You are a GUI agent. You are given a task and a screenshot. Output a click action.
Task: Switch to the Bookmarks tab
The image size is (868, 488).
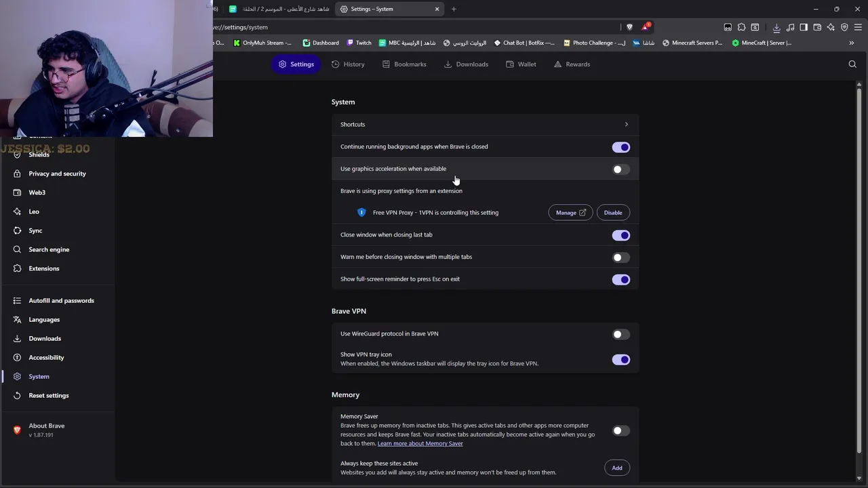pos(404,64)
